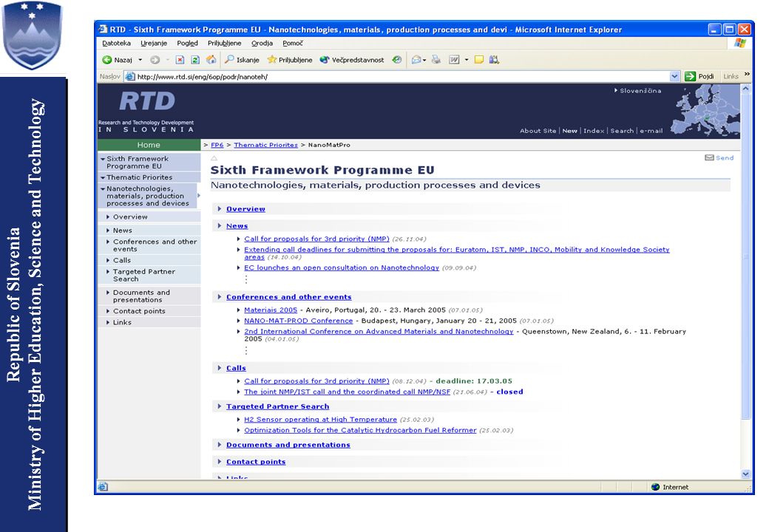
Task: Open Contact points section heading link
Action: point(256,462)
